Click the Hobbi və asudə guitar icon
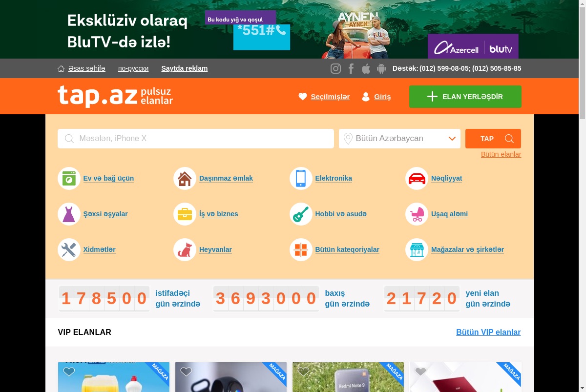Viewport: 586px width, 392px height. click(301, 214)
